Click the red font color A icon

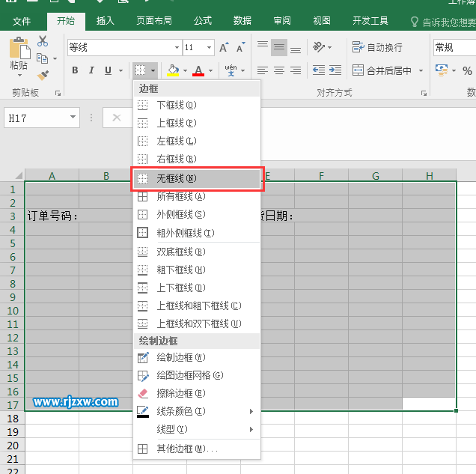(198, 70)
